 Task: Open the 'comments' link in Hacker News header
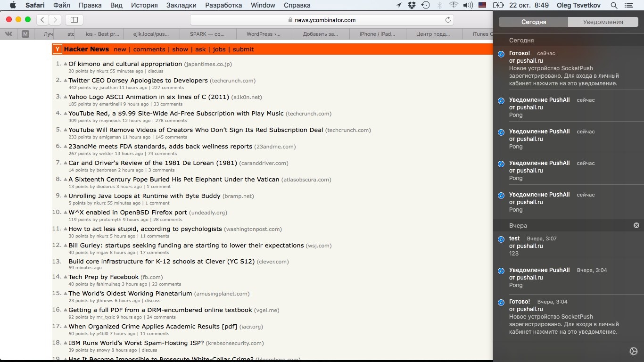coord(149,49)
